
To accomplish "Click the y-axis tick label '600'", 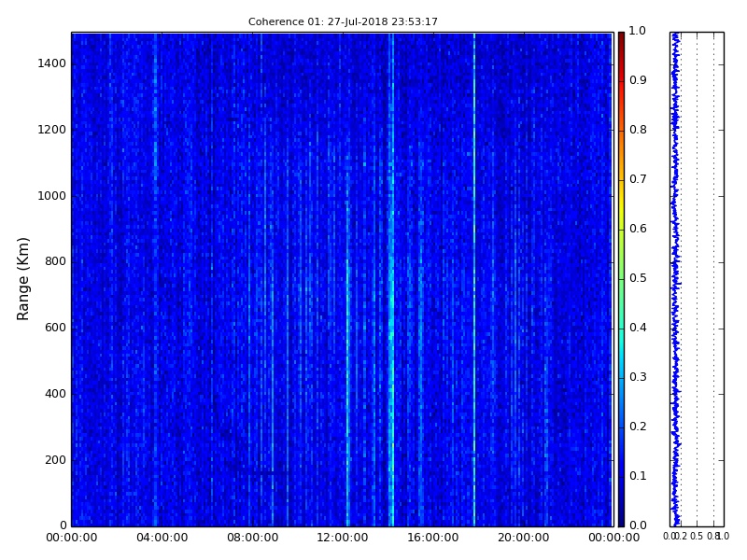I will coord(55,328).
